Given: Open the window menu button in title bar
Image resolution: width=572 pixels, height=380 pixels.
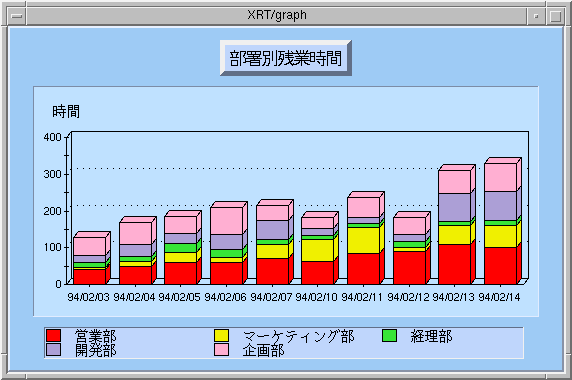Looking at the screenshot, I should 17,16.
